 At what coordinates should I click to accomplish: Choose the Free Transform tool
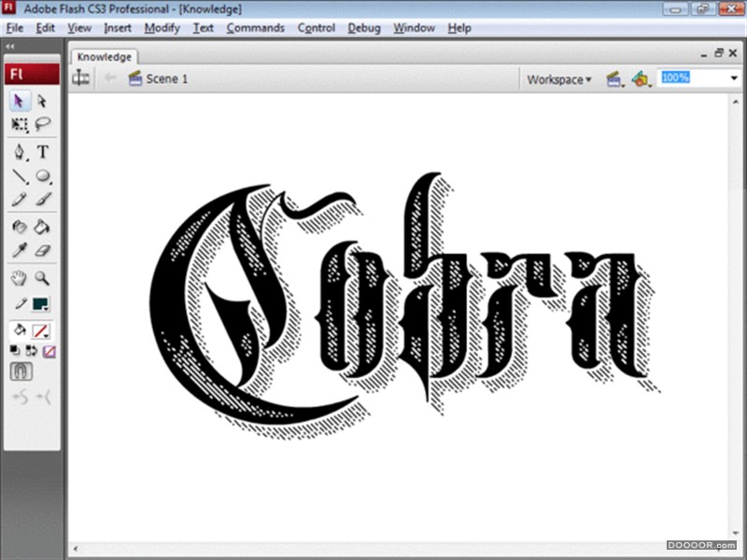19,125
